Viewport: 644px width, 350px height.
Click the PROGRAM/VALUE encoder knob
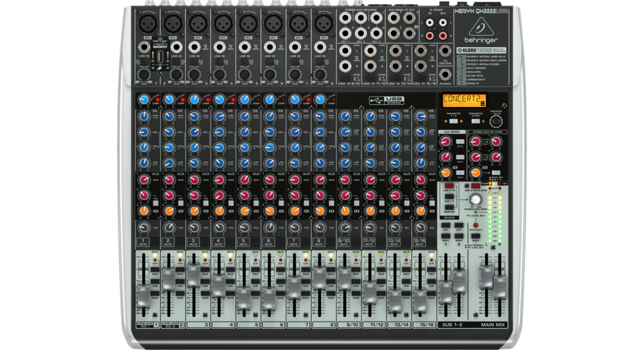(496, 121)
